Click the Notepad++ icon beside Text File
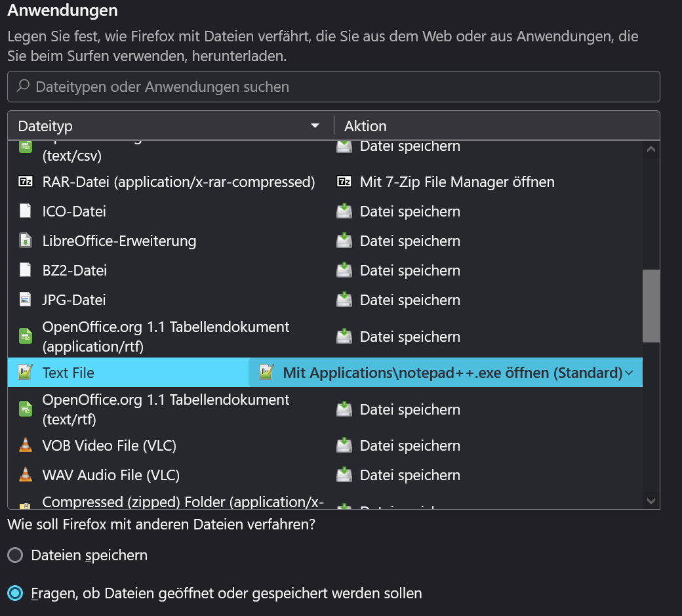Viewport: 682px width, 616px height. coord(26,373)
